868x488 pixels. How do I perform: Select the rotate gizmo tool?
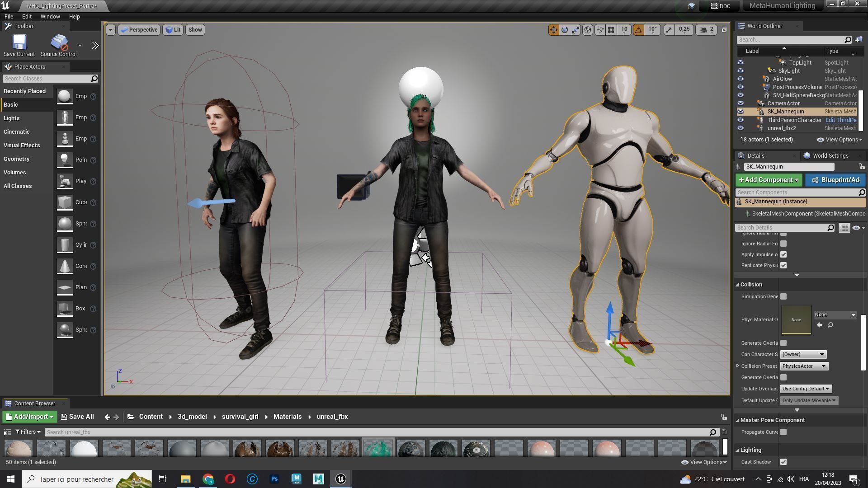565,30
